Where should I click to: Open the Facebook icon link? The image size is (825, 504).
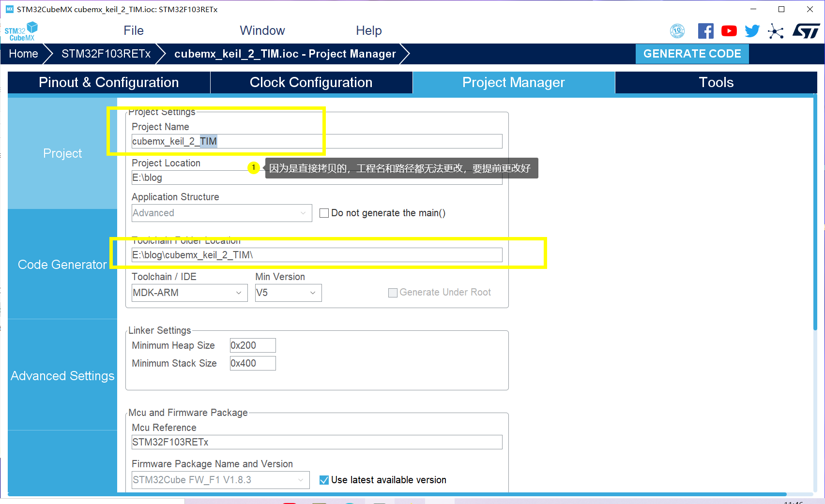[705, 31]
